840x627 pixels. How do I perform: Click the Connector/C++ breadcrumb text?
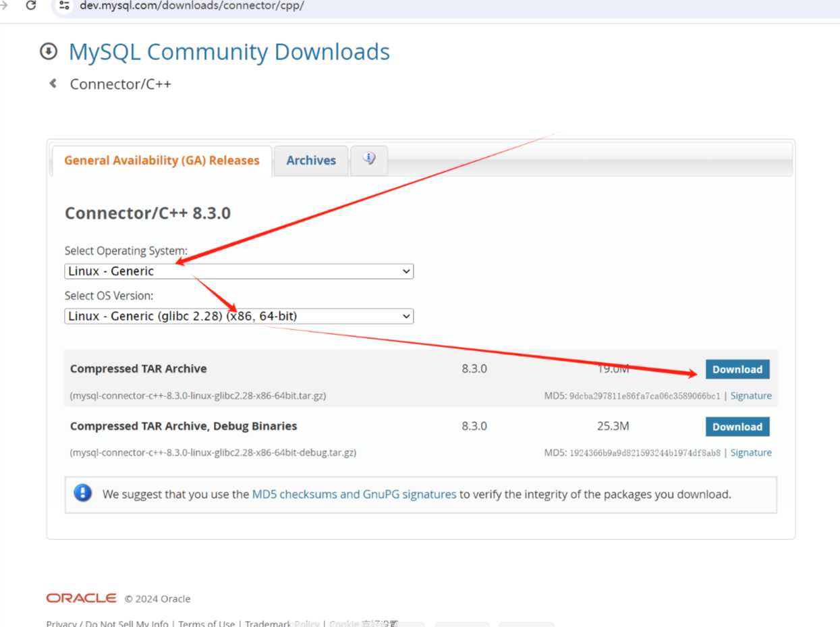click(121, 84)
